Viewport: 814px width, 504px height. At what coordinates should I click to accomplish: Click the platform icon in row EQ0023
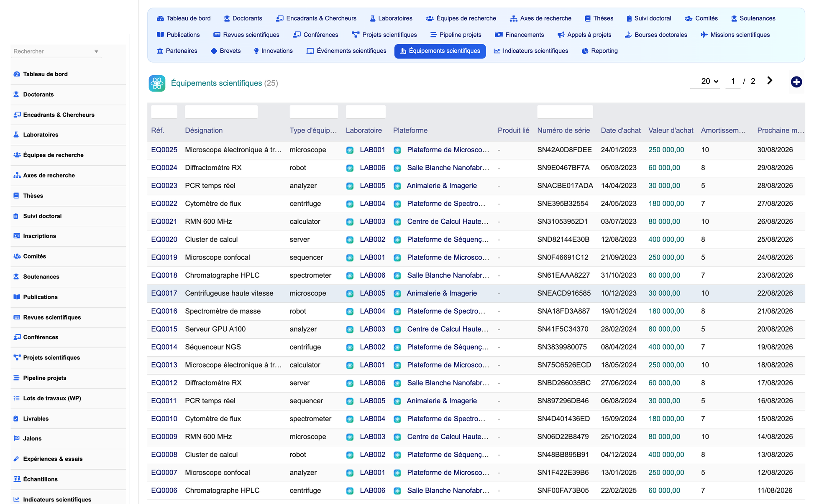tap(397, 186)
